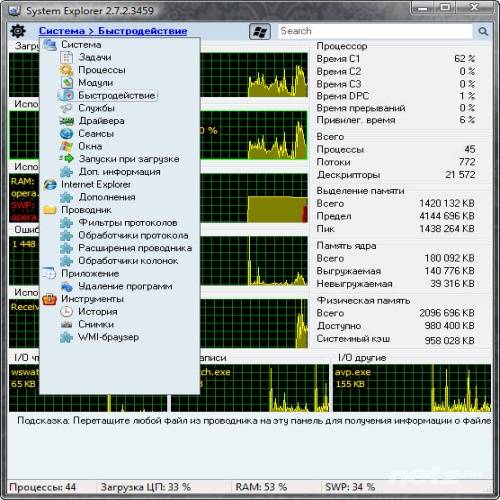Click the Процессы sun icon
This screenshot has width=500, height=500.
pyautogui.click(x=66, y=70)
